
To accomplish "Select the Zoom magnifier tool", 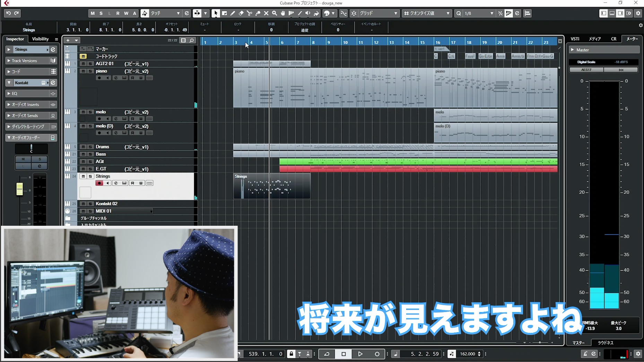I will [274, 13].
